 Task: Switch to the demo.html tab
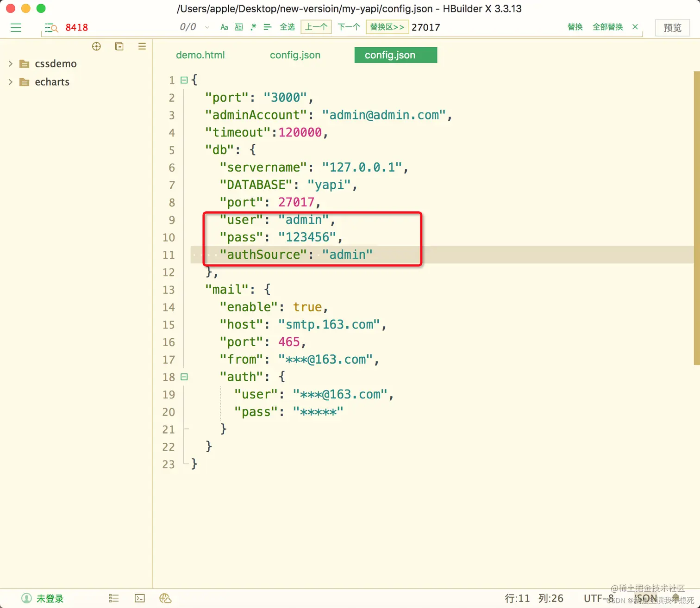pyautogui.click(x=200, y=55)
